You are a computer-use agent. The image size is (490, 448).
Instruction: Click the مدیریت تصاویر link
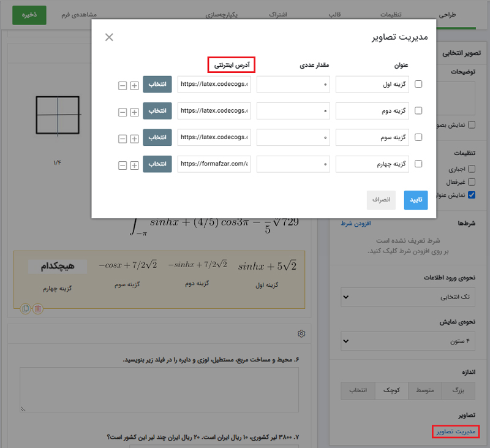pyautogui.click(x=455, y=431)
